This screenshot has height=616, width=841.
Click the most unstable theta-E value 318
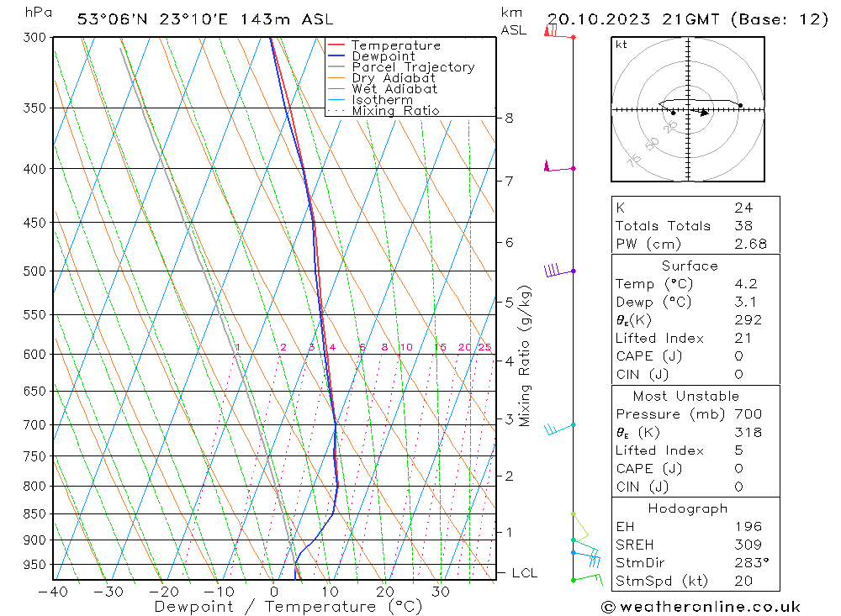coord(748,432)
